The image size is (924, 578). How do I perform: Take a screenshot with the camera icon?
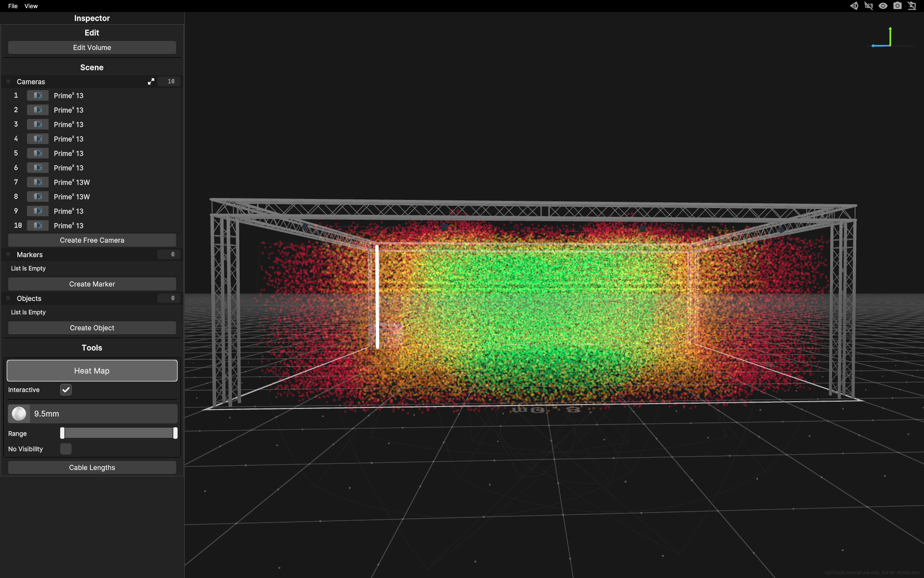point(898,6)
